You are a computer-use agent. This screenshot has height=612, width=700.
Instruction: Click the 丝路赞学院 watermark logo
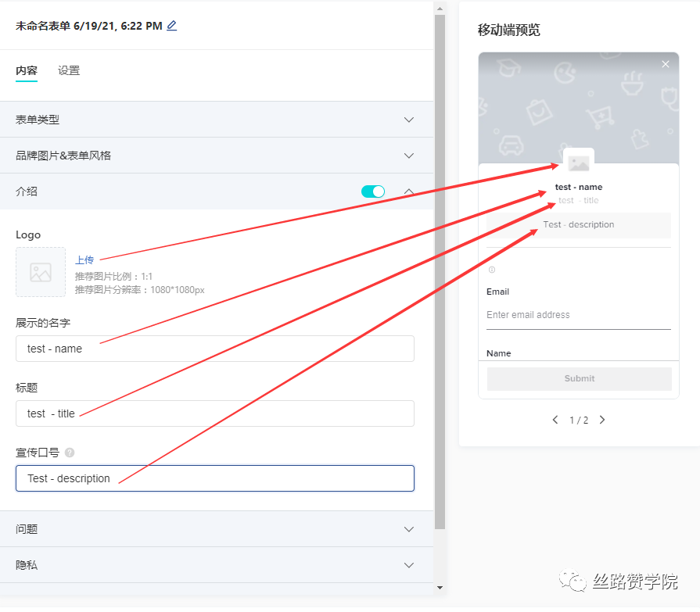(x=573, y=582)
